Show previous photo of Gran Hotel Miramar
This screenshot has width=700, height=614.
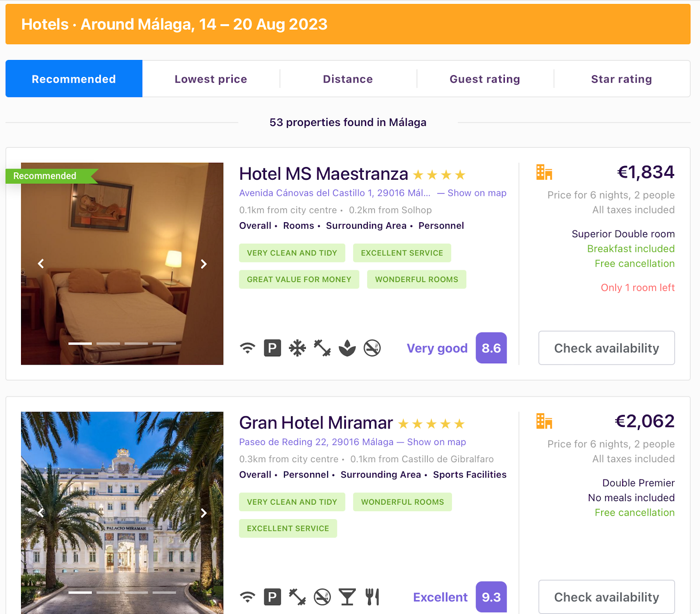[x=41, y=513]
